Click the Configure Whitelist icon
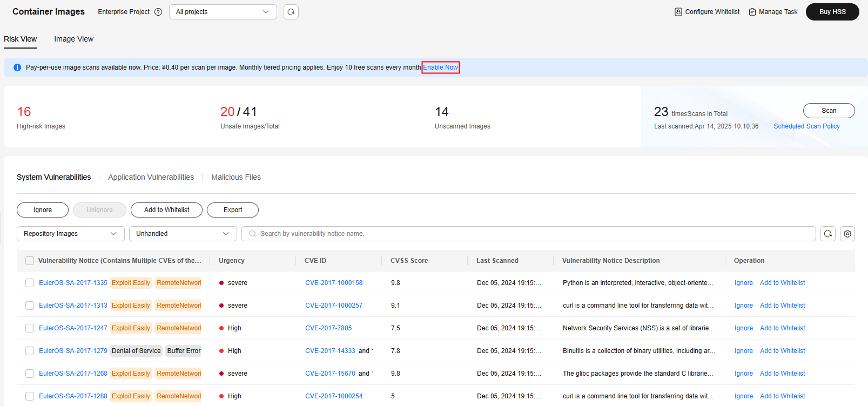Viewport: 868px width, 407px height. 678,12
